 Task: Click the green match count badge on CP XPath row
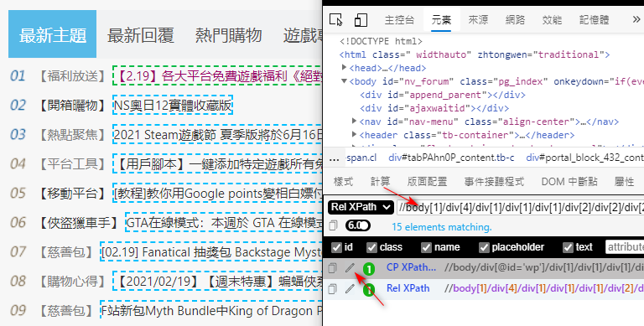point(369,269)
